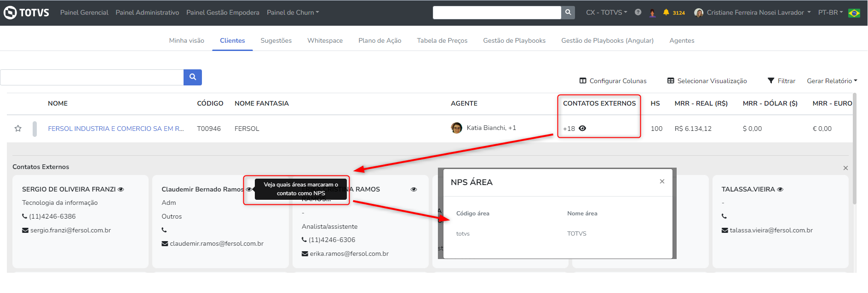
Task: Switch to Minha visão tab
Action: (186, 40)
